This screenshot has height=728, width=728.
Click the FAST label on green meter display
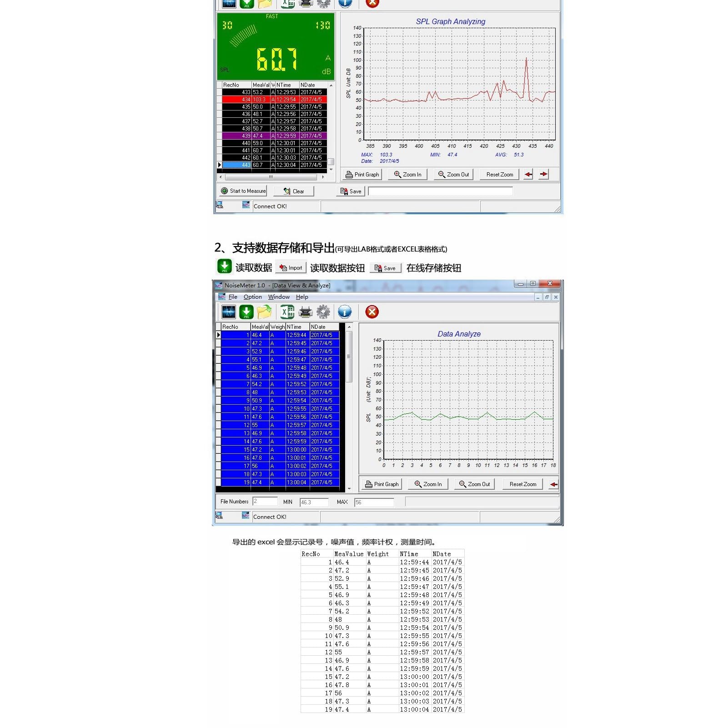[272, 16]
